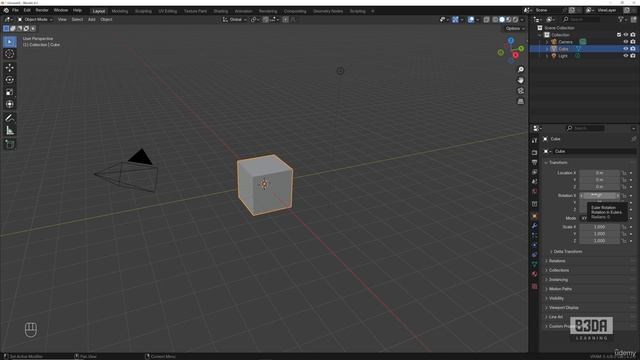Open Render properties tab icon

tap(535, 153)
